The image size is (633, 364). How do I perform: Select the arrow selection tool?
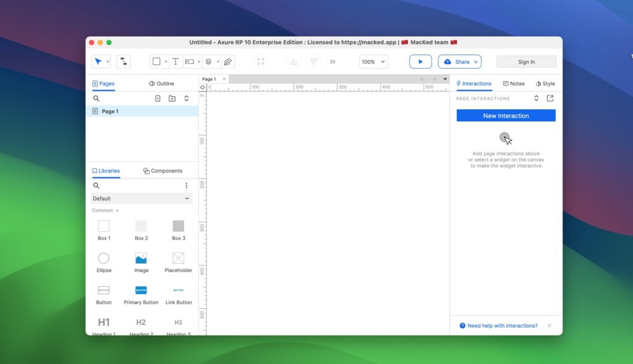click(x=98, y=61)
